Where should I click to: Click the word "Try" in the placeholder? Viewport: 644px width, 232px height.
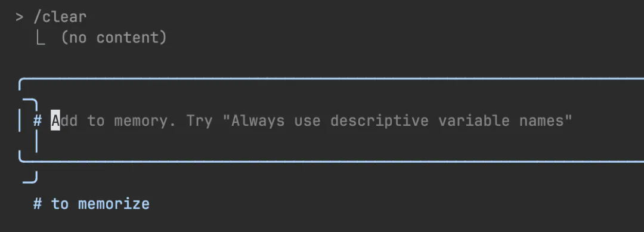[x=199, y=122]
